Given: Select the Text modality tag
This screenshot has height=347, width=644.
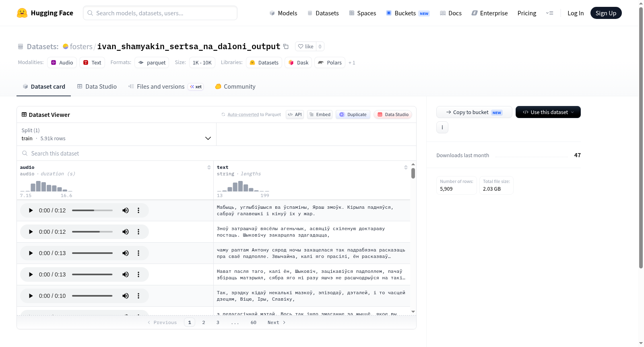Looking at the screenshot, I should coord(92,62).
